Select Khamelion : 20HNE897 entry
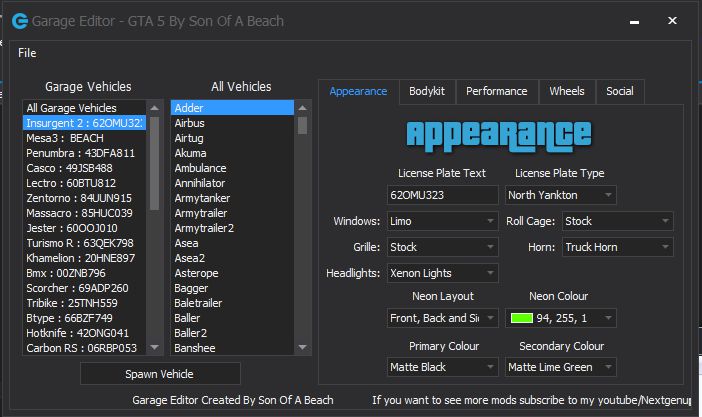This screenshot has height=417, width=702. tap(84, 258)
